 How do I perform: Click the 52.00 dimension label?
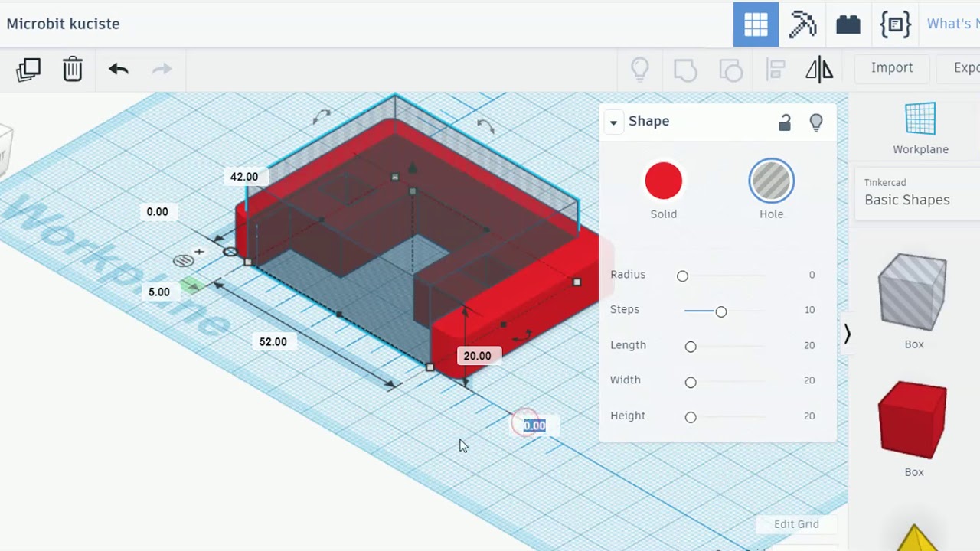pyautogui.click(x=273, y=342)
